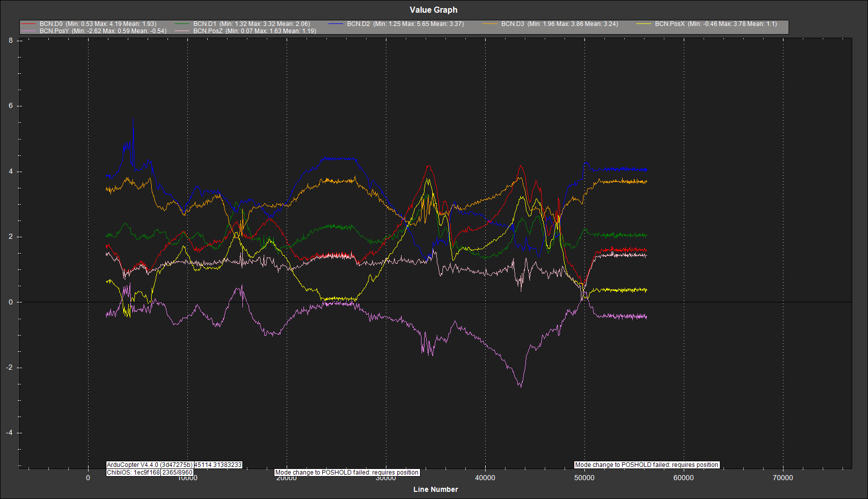Click the 2365/8960 message annotation
The height and width of the screenshot is (499, 868).
[177, 473]
